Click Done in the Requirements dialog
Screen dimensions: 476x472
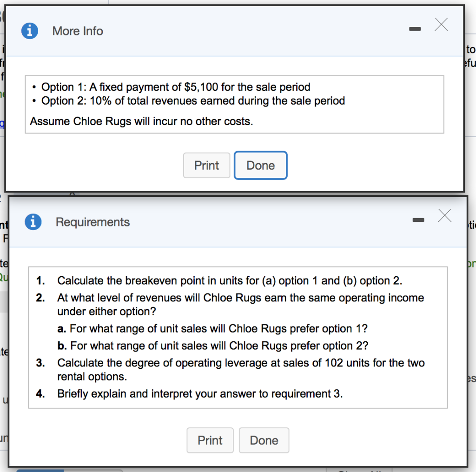tap(264, 440)
